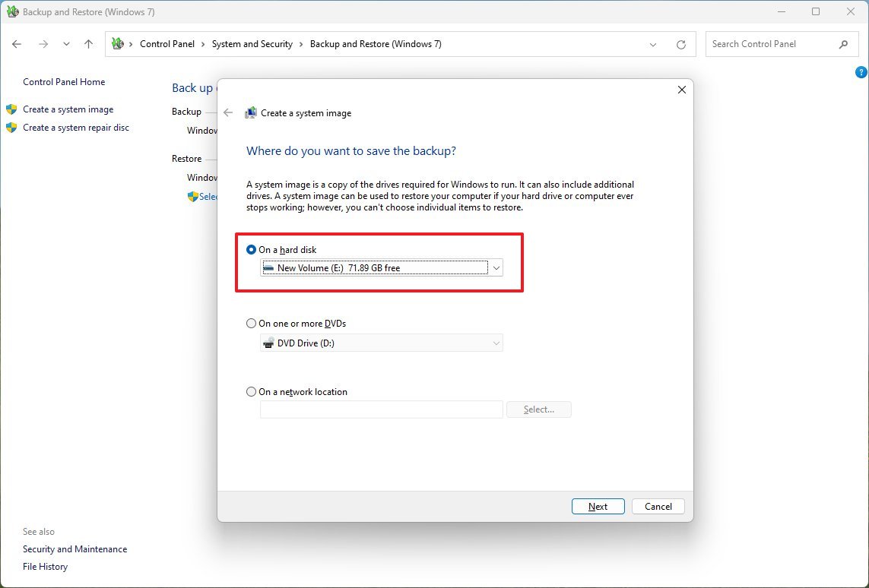This screenshot has width=869, height=588.
Task: Click the DVD Drive icon in the drive selector
Action: [x=268, y=343]
